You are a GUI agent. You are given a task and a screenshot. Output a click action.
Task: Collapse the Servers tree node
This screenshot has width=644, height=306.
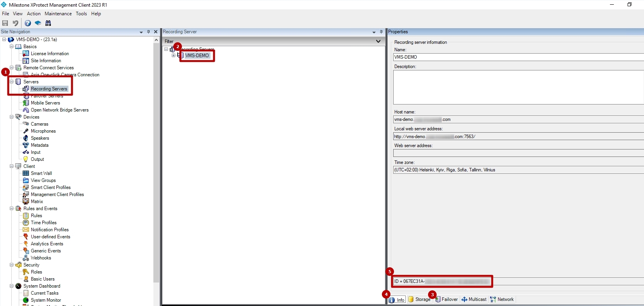[x=11, y=82]
